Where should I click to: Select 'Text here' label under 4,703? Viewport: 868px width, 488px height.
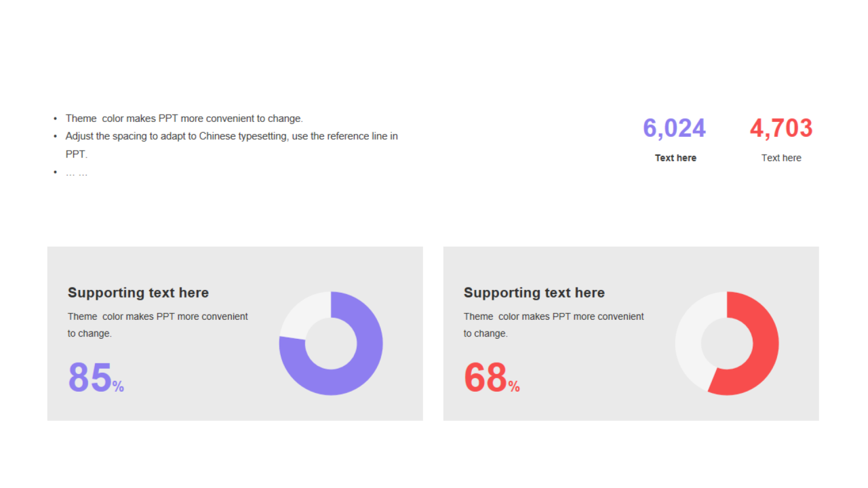tap(781, 158)
